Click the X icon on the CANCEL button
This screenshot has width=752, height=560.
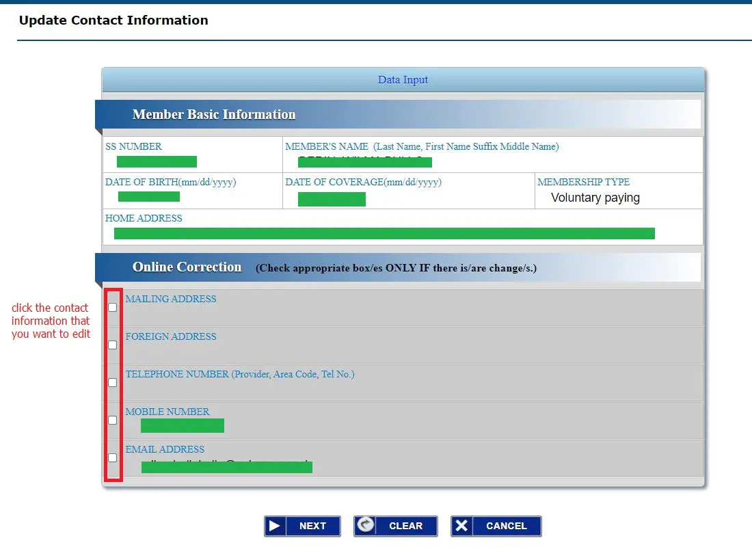pos(462,526)
